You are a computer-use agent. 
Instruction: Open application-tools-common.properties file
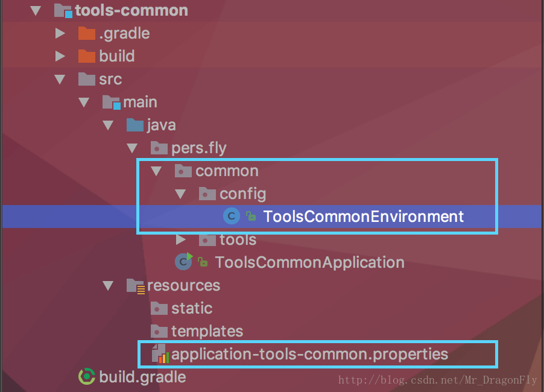point(309,354)
